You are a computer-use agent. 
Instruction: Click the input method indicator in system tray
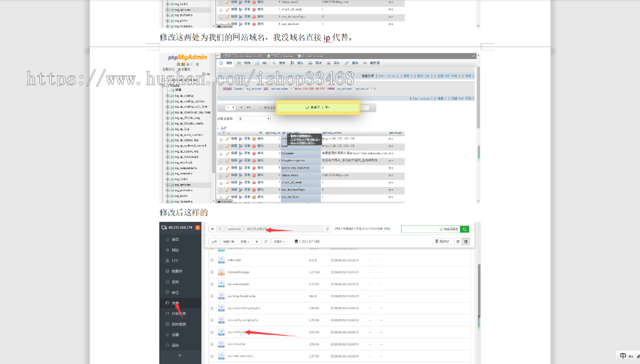coord(623,356)
